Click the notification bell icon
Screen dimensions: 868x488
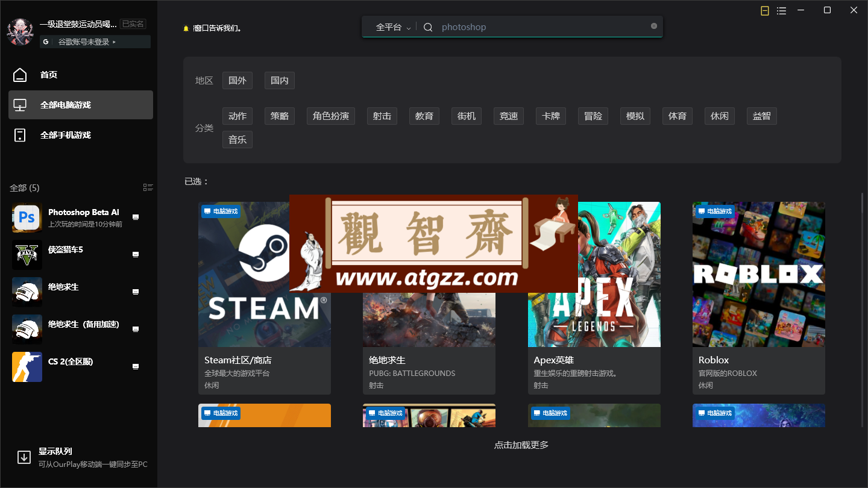point(186,28)
